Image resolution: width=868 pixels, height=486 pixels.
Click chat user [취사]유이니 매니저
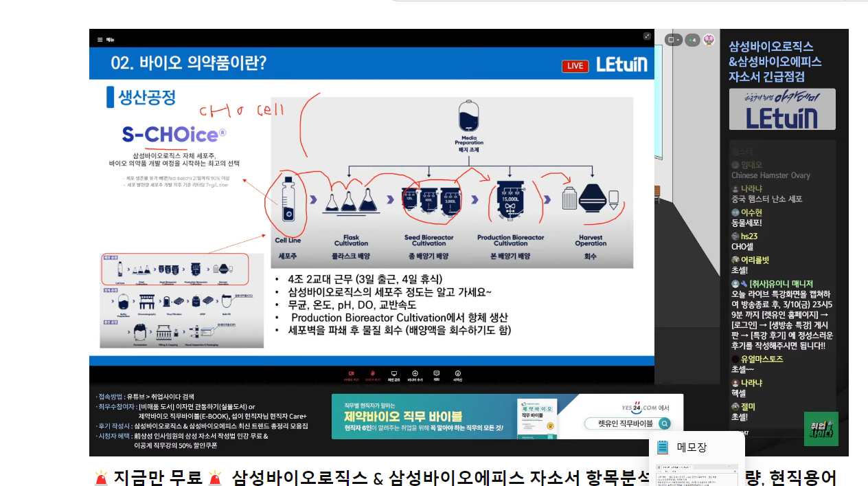(x=781, y=284)
